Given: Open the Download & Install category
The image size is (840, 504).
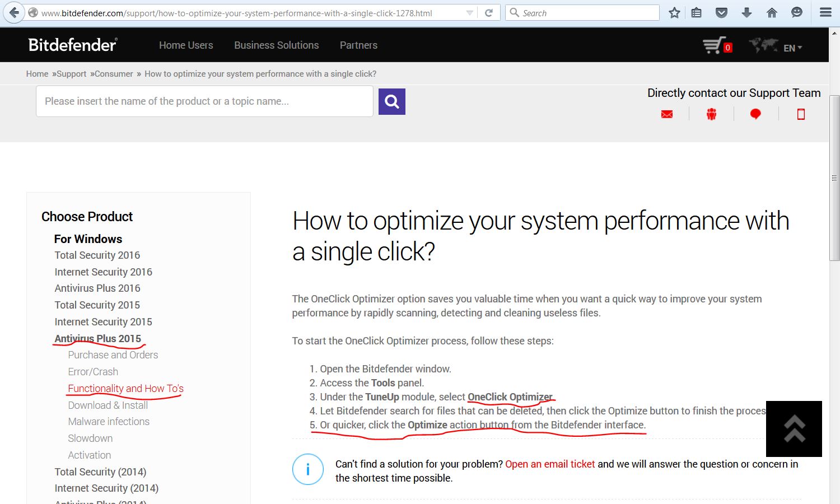Looking at the screenshot, I should pyautogui.click(x=108, y=405).
